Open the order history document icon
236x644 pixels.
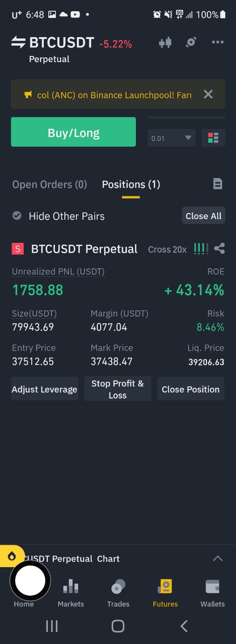(x=218, y=183)
